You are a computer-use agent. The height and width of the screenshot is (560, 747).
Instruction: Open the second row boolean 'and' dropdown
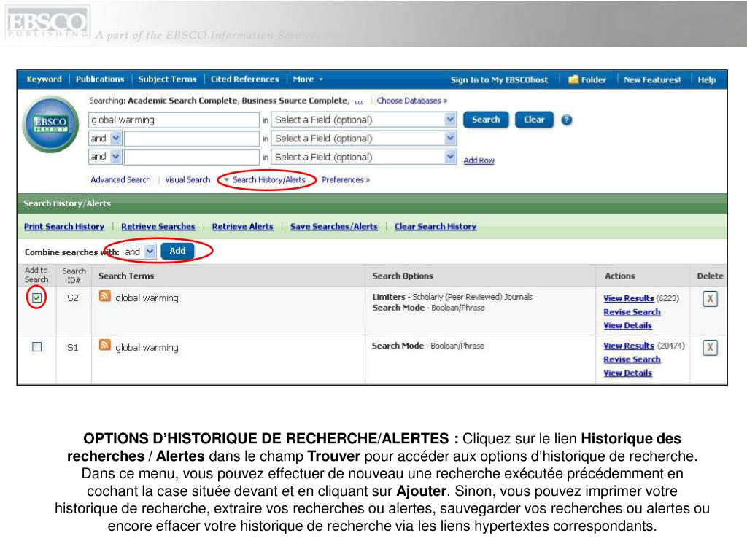tap(105, 139)
